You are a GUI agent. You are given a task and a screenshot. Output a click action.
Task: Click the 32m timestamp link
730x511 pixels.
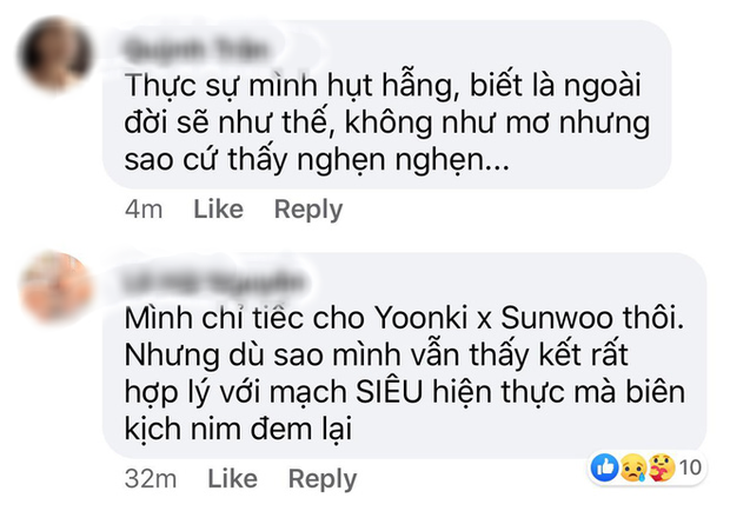pyautogui.click(x=150, y=479)
